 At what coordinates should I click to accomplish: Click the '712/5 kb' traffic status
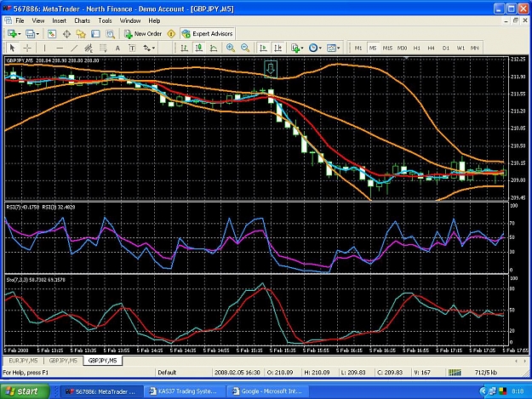(x=486, y=373)
